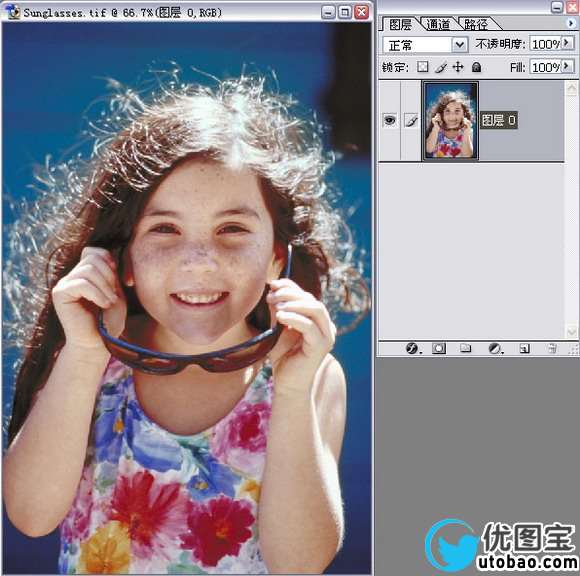Toggle lock all padlock icon
This screenshot has height=576, width=580.
pyautogui.click(x=476, y=67)
